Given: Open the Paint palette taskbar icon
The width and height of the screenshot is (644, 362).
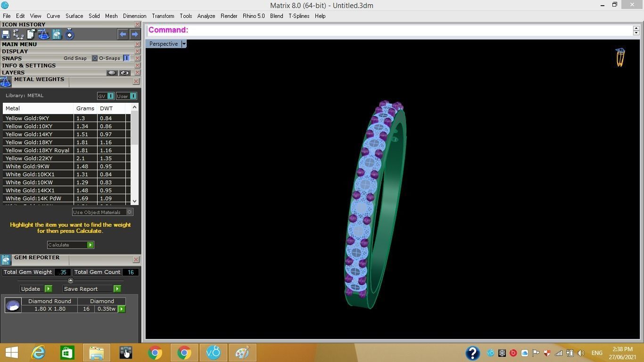Looking at the screenshot, I should [242, 353].
